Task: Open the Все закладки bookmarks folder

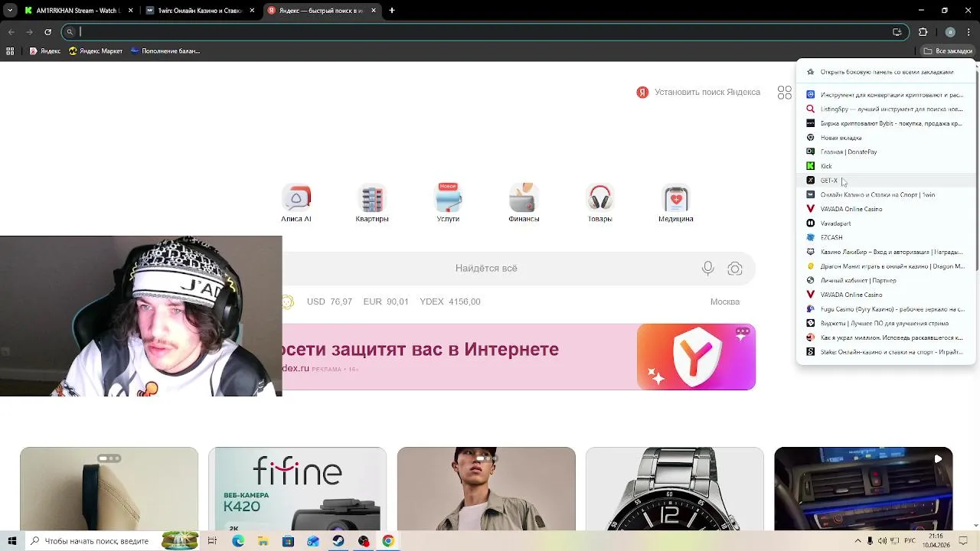Action: [x=948, y=51]
